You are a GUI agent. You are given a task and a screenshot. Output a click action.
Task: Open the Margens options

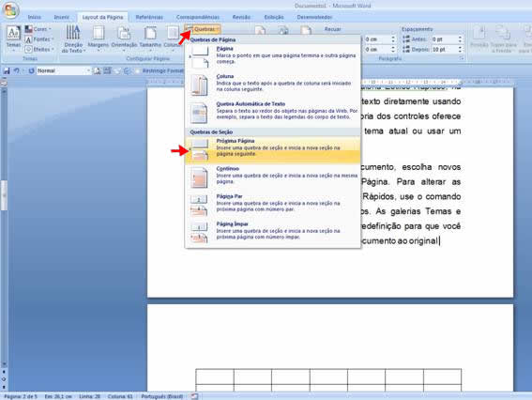[99, 38]
